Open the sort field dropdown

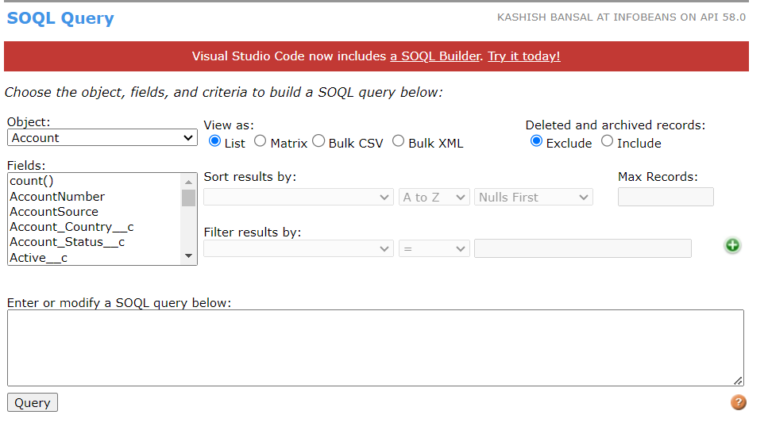pyautogui.click(x=298, y=197)
